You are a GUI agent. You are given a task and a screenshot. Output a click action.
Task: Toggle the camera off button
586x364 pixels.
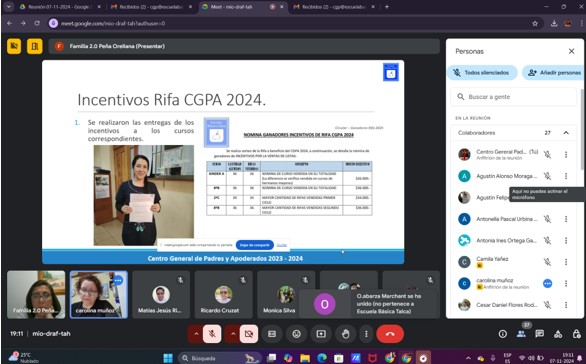tap(249, 334)
